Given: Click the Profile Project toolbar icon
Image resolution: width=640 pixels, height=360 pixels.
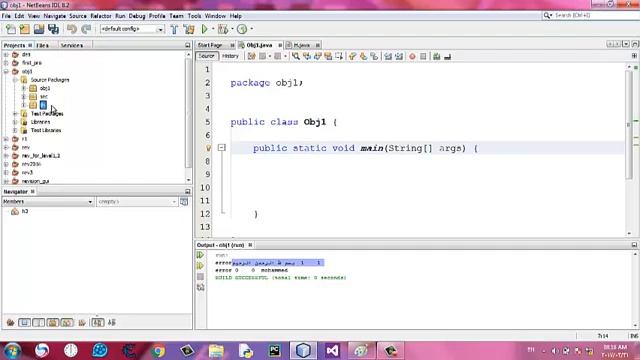Looking at the screenshot, I should [x=242, y=29].
